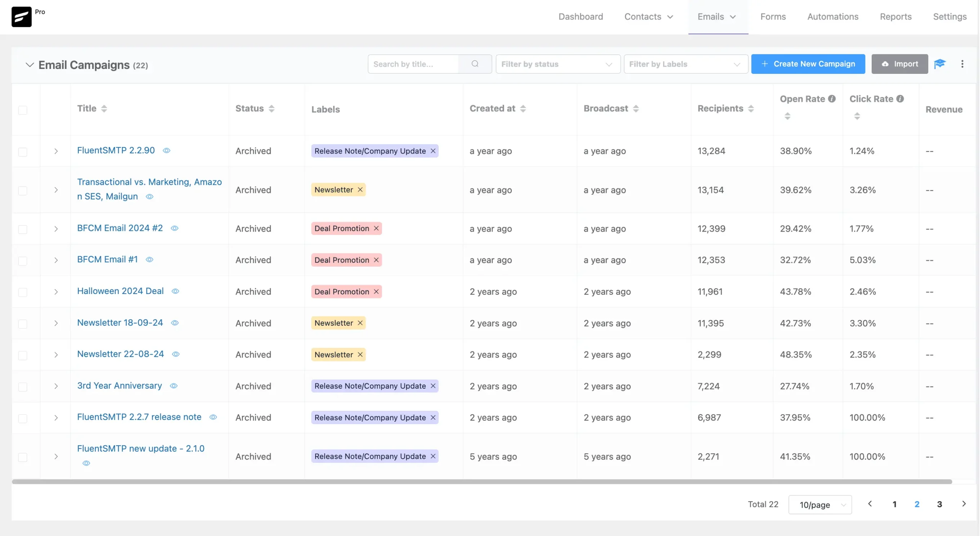Click Create New Campaign button
Screen dimensions: 980x536
(808, 64)
